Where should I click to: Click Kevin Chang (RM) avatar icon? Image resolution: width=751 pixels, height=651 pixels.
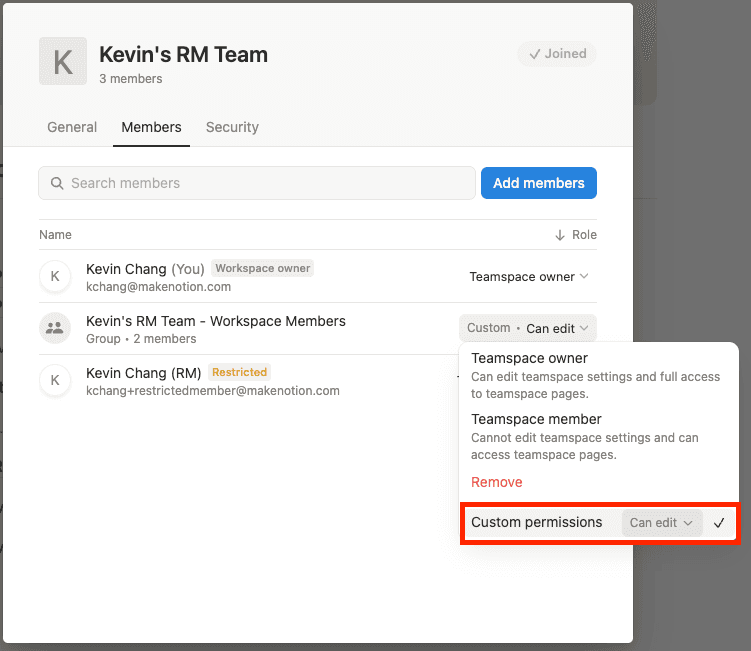[x=54, y=380]
